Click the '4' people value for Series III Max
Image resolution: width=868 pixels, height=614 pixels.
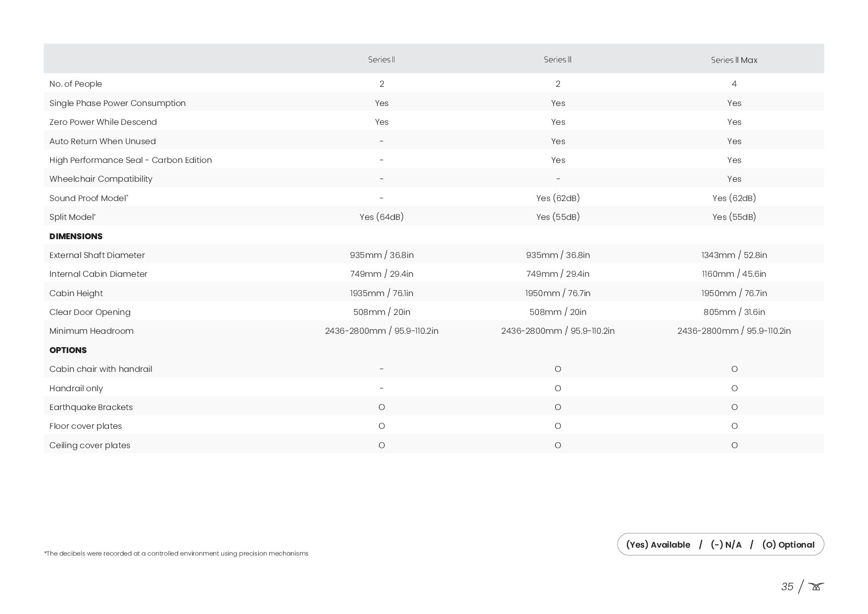tap(734, 84)
